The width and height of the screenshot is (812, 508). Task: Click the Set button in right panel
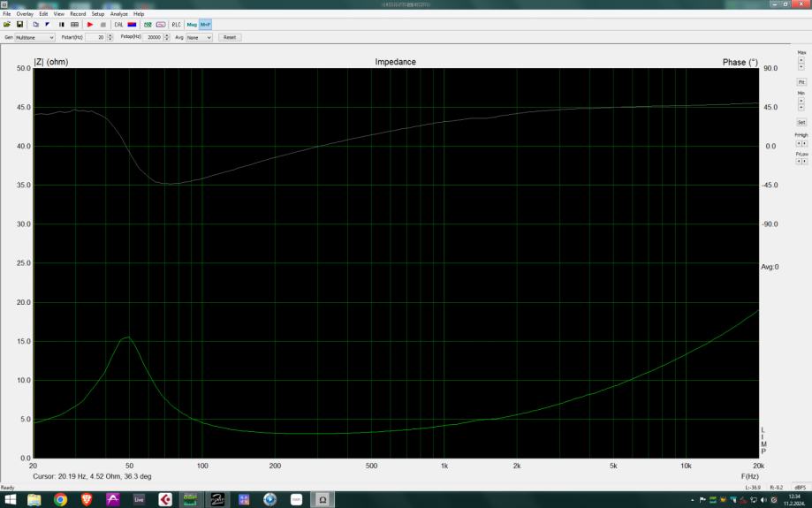[x=801, y=122]
